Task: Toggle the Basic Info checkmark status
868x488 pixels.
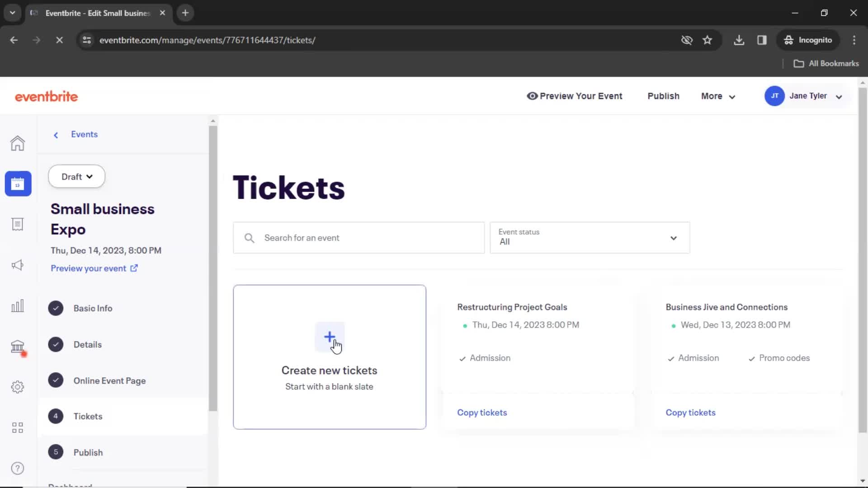Action: tap(56, 308)
